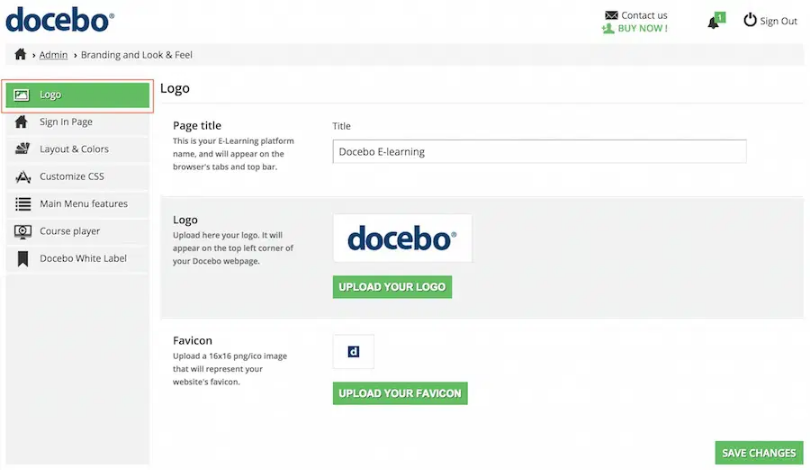Click the Customize CSS icon
The image size is (810, 470).
(23, 177)
